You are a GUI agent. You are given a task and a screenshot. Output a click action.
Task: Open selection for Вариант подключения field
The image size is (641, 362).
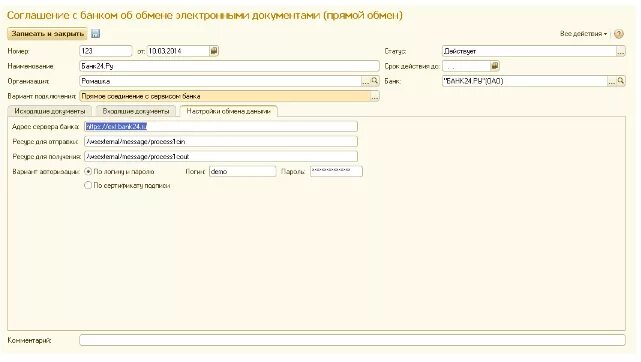point(374,96)
